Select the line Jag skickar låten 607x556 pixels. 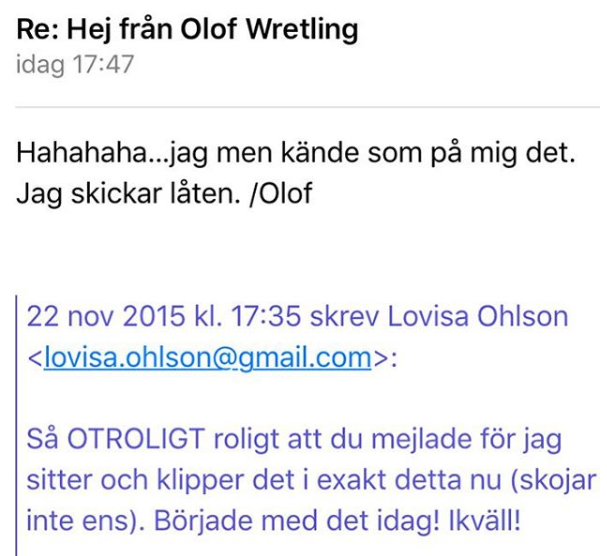(128, 193)
